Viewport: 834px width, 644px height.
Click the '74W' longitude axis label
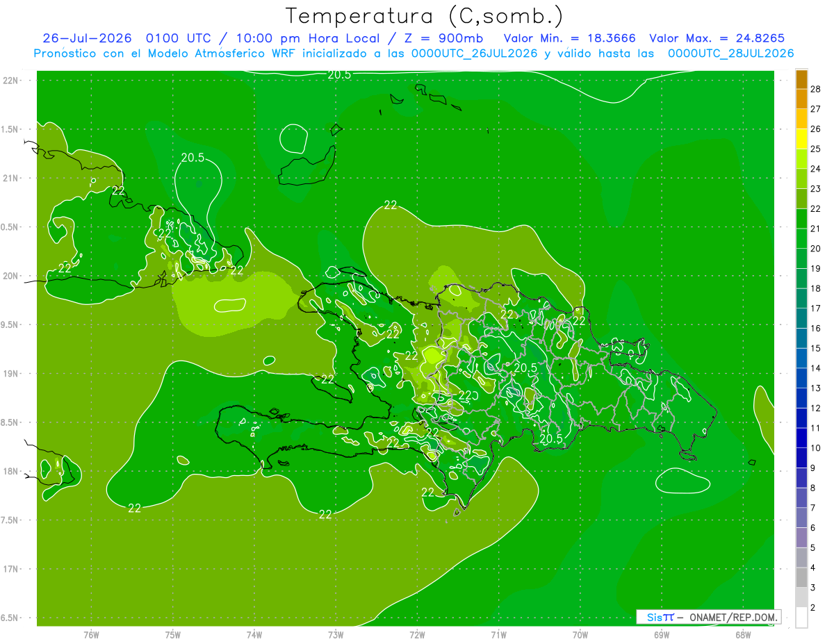coord(254,634)
